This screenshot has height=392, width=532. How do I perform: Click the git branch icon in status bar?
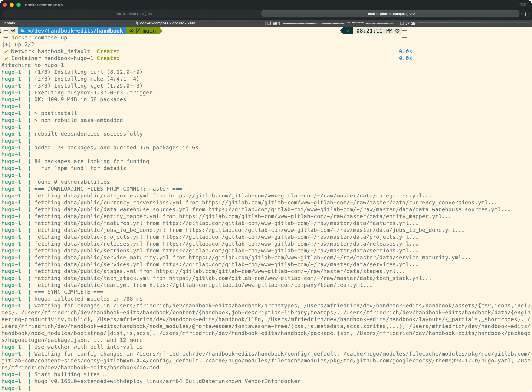click(x=4, y=23)
